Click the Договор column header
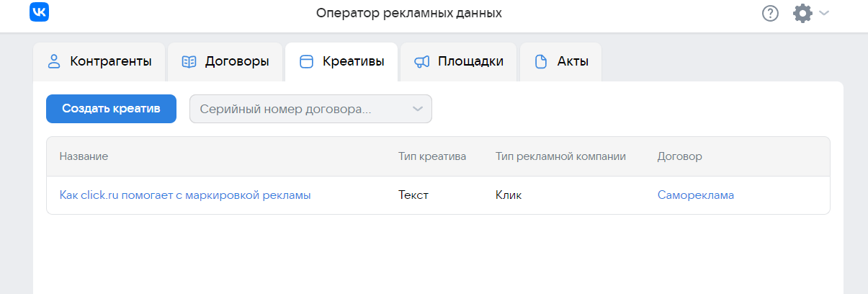 [679, 156]
